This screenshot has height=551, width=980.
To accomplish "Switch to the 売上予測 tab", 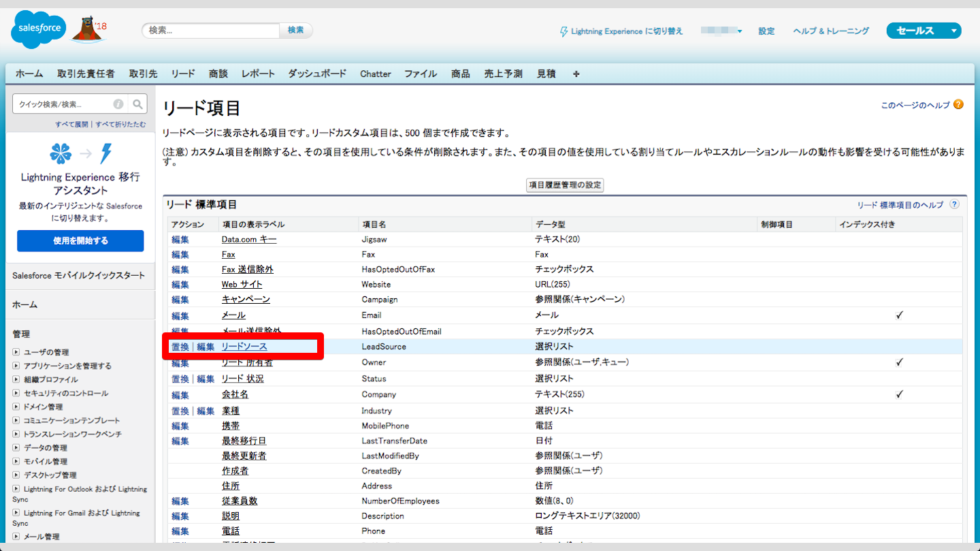I will 504,74.
